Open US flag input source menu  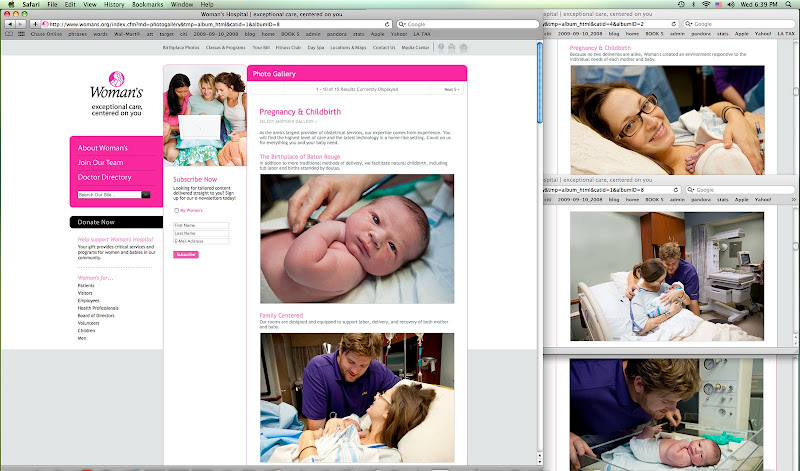click(718, 4)
